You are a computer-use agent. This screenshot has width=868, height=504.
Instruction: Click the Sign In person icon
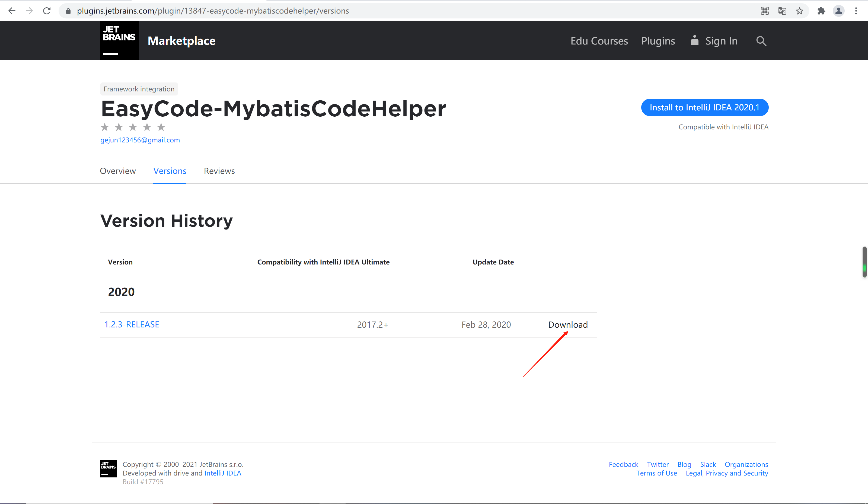(694, 40)
